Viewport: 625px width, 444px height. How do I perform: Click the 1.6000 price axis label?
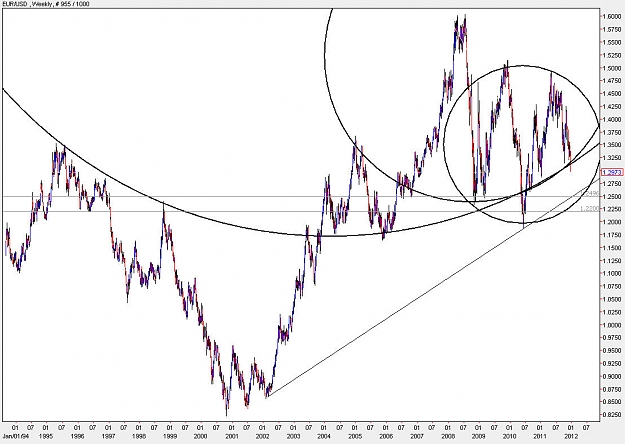click(x=612, y=16)
